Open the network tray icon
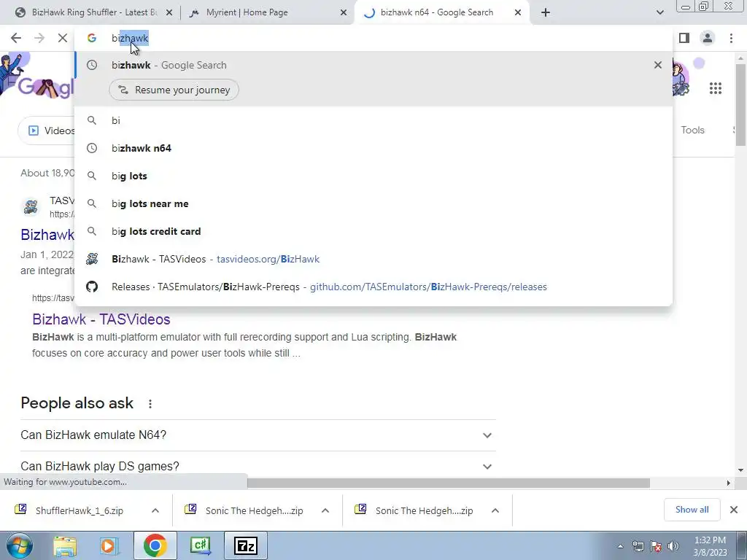747x560 pixels. click(x=638, y=546)
